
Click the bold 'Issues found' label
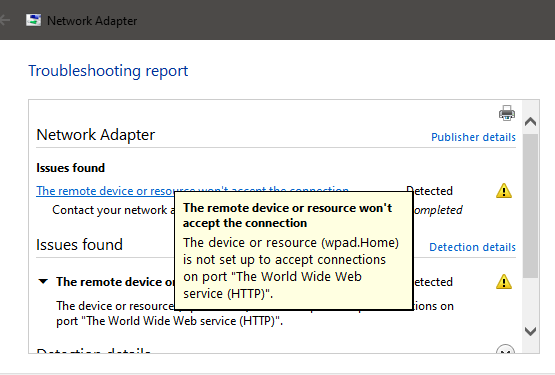[x=71, y=168]
